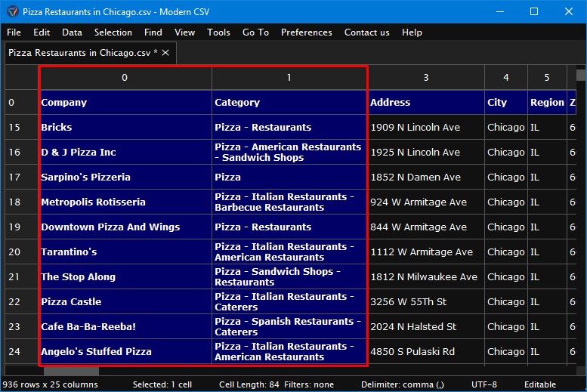Image resolution: width=587 pixels, height=392 pixels.
Task: Click the Address header cell
Action: coord(426,103)
